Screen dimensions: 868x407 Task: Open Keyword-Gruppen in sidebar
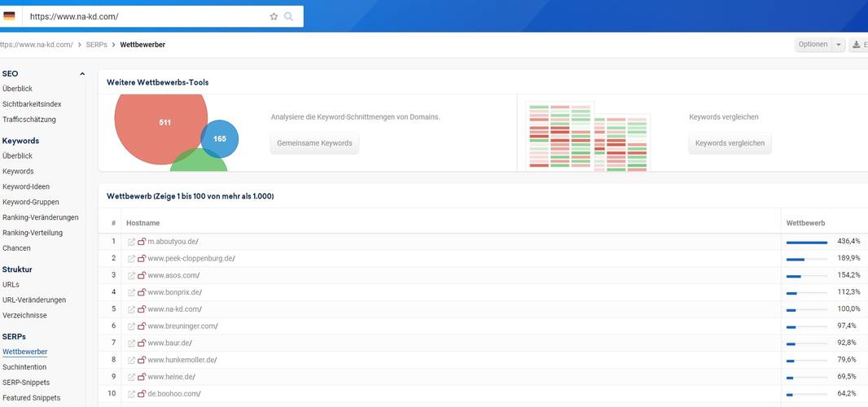coord(30,202)
